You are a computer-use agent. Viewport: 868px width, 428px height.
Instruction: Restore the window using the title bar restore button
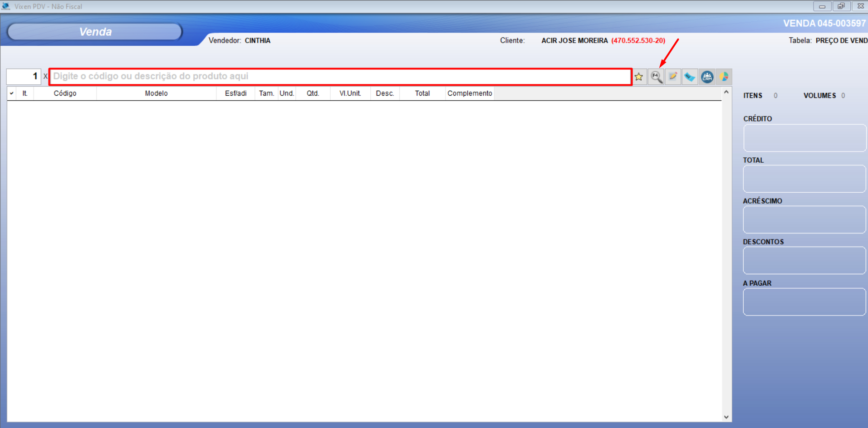(841, 6)
